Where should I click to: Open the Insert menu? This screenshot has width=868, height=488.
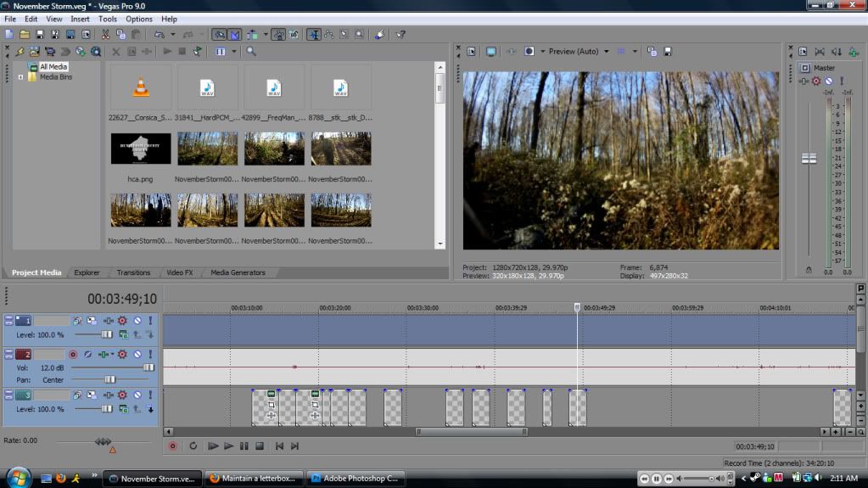(x=80, y=19)
